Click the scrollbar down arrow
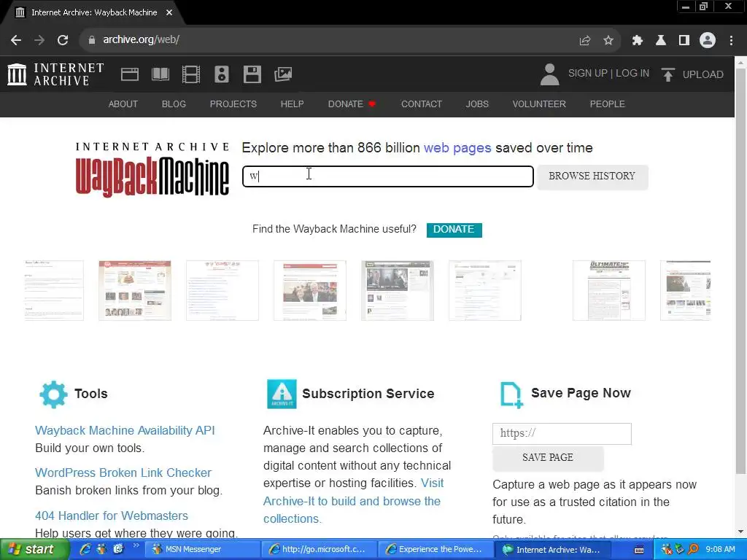This screenshot has width=747, height=560. [x=741, y=532]
